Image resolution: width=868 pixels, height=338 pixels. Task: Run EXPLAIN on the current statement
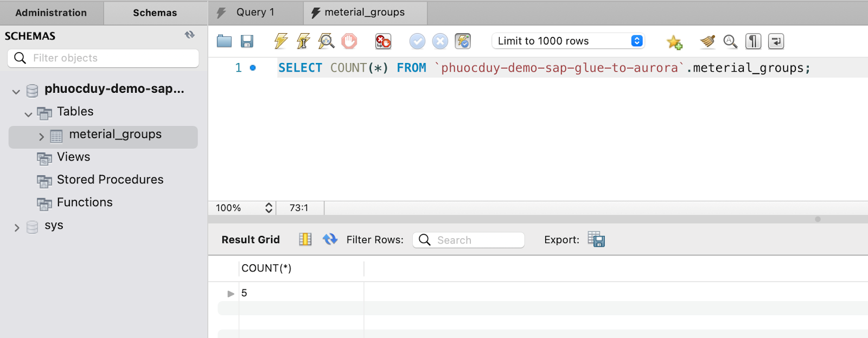[x=326, y=41]
